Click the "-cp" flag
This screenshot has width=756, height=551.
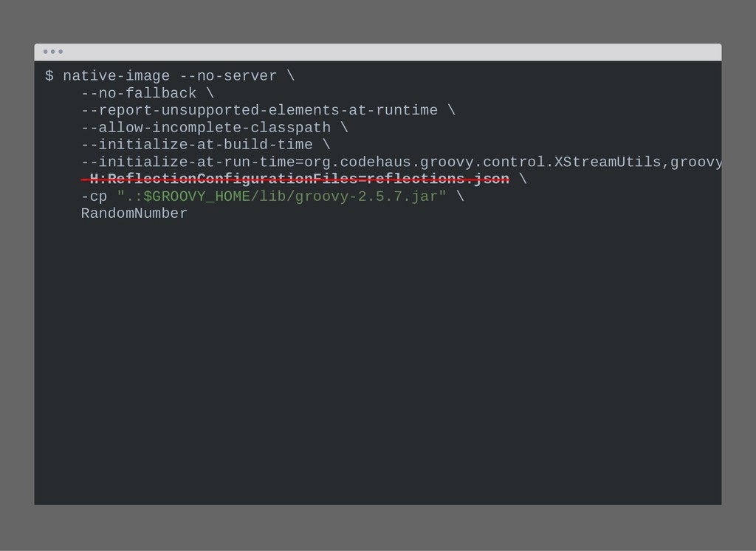(94, 197)
